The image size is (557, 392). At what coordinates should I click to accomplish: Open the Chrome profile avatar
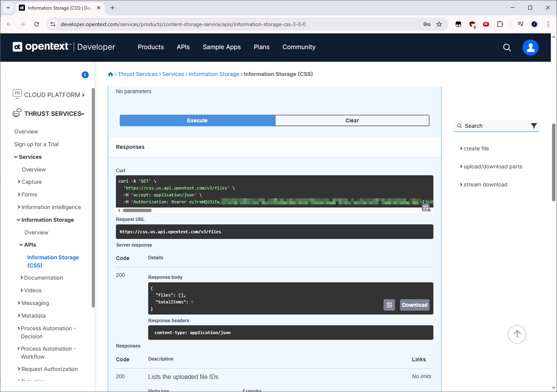tap(534, 24)
